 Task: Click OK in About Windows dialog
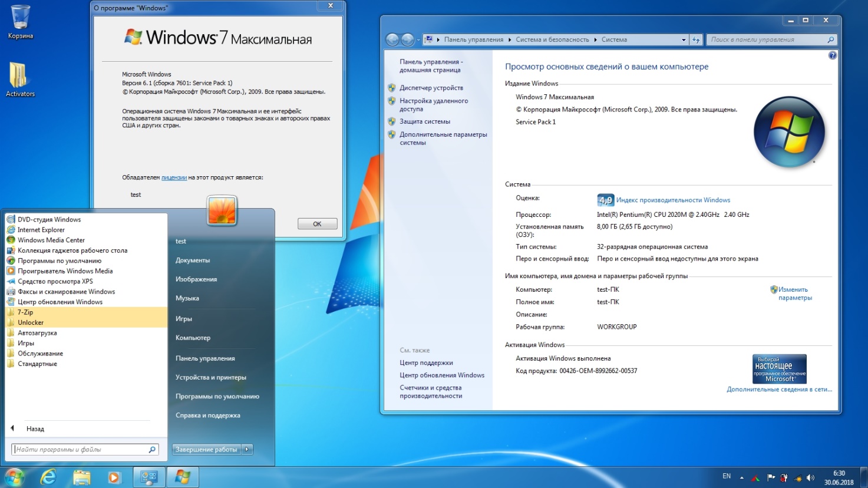coord(317,224)
